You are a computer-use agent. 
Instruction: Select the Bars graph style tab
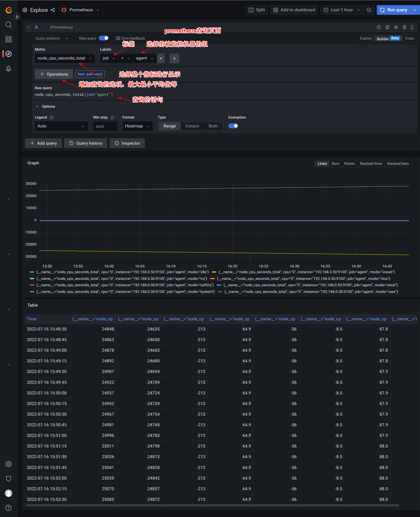click(x=335, y=163)
